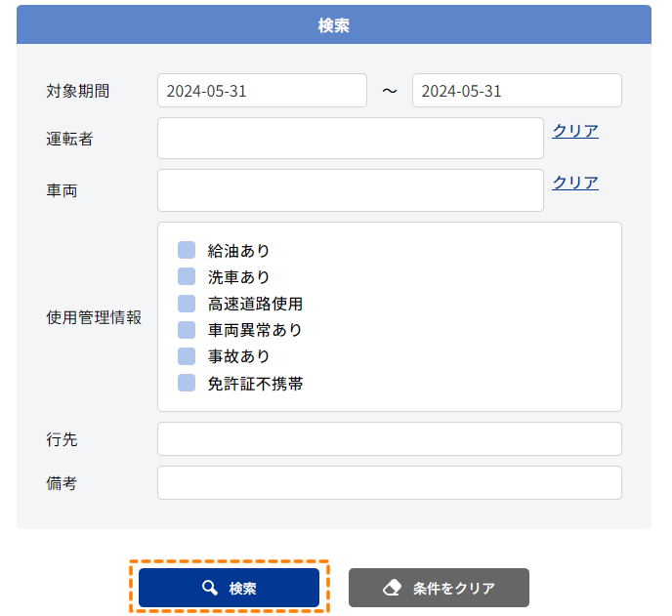
Task: Check the 洗車あり checkbox
Action: click(x=187, y=276)
